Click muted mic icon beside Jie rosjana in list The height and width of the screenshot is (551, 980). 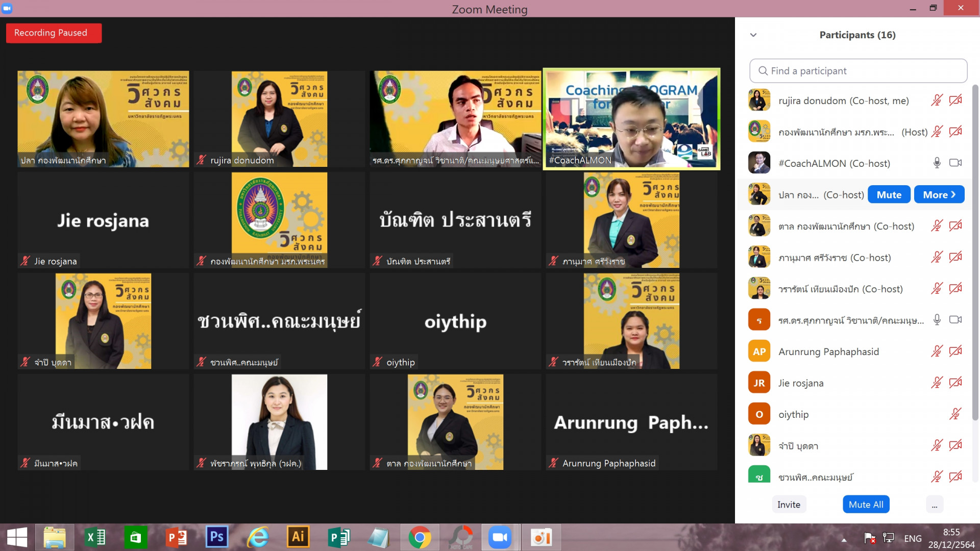tap(937, 383)
